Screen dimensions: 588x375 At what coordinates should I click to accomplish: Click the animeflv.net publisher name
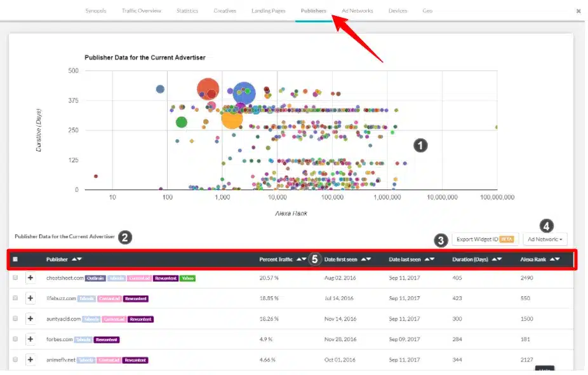61,360
